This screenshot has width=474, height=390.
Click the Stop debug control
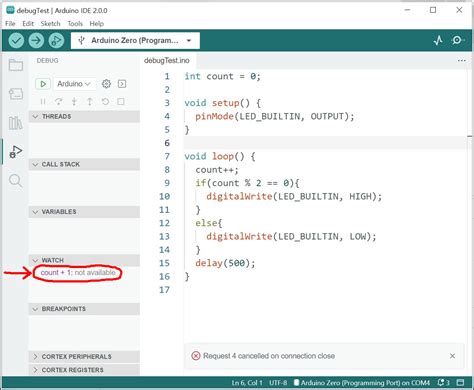click(x=121, y=101)
